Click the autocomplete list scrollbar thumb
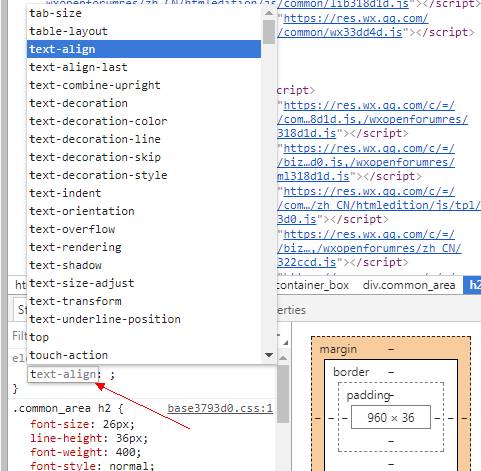This screenshot has width=481, height=471. (269, 32)
